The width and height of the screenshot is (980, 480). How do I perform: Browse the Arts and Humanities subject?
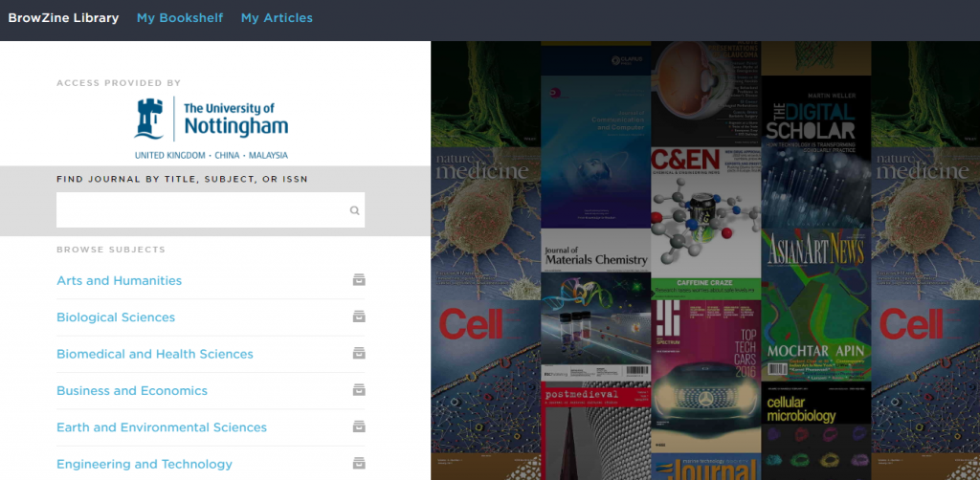119,280
